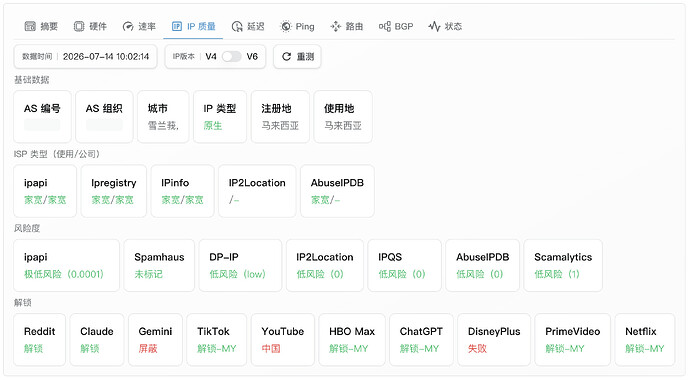Click the IP 质量 tab icon
This screenshot has height=380, width=690.
click(x=176, y=26)
